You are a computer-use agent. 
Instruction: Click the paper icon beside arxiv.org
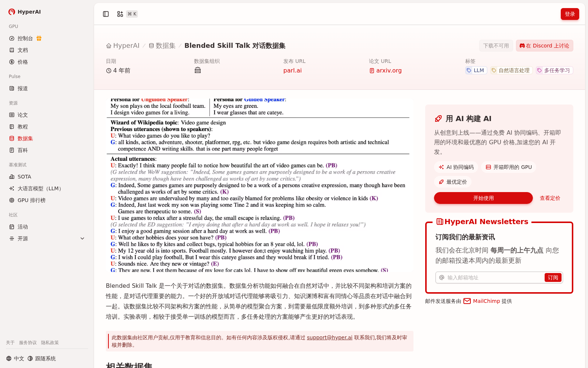(372, 71)
